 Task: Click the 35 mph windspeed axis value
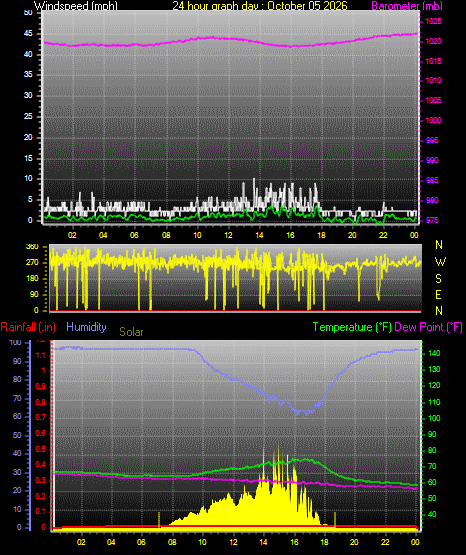[28, 74]
